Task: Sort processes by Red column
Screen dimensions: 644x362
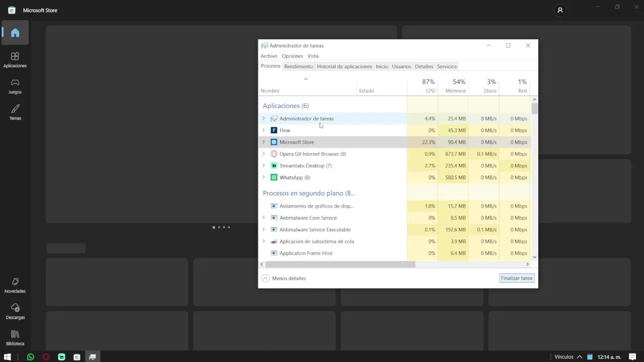Action: 515,86
